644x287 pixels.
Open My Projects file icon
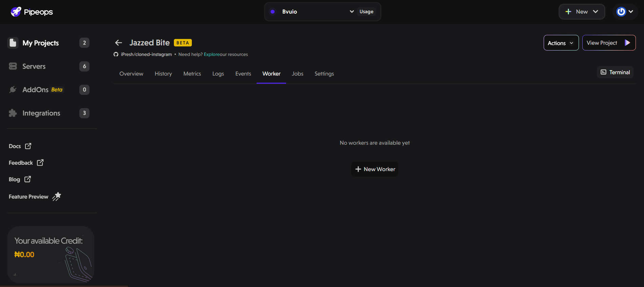[x=13, y=43]
